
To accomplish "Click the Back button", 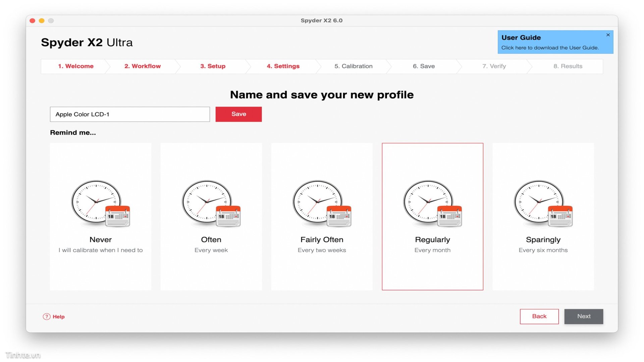I will pyautogui.click(x=539, y=316).
